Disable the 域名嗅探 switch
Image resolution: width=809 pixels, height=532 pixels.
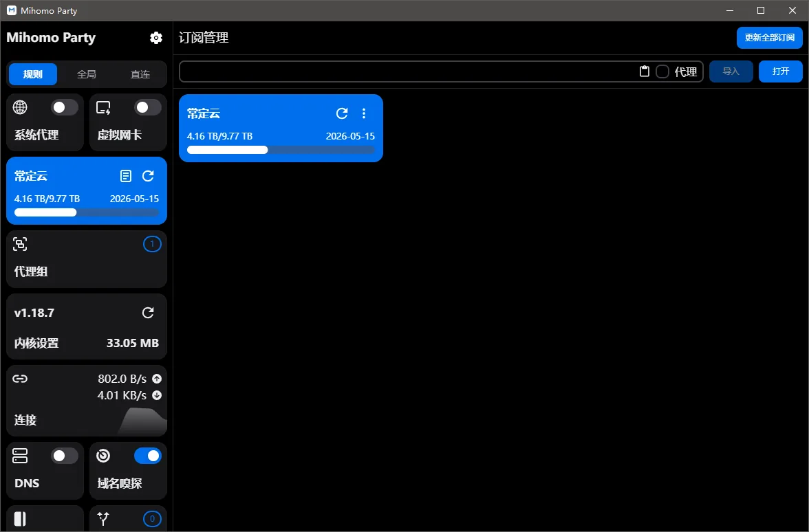tap(147, 456)
